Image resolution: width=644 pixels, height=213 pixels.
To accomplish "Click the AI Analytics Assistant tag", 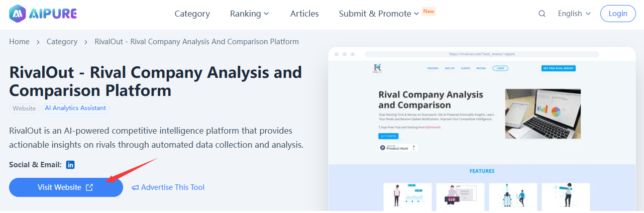I will click(x=75, y=108).
